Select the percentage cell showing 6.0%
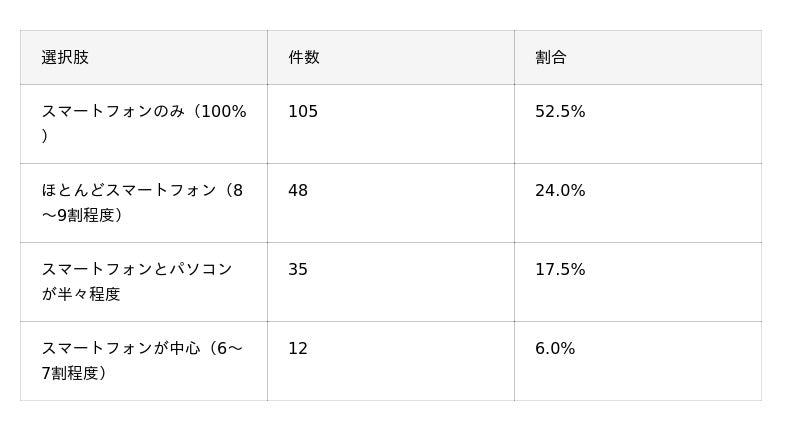The height and width of the screenshot is (431, 800). coord(638,361)
